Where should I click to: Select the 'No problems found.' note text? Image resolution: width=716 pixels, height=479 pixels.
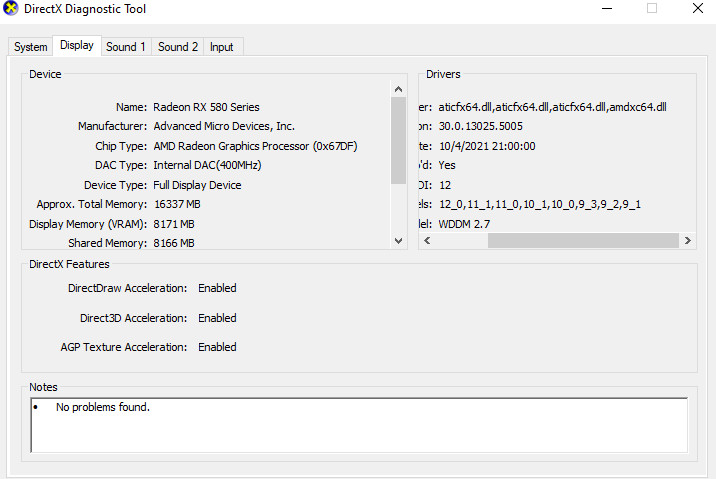pyautogui.click(x=103, y=407)
